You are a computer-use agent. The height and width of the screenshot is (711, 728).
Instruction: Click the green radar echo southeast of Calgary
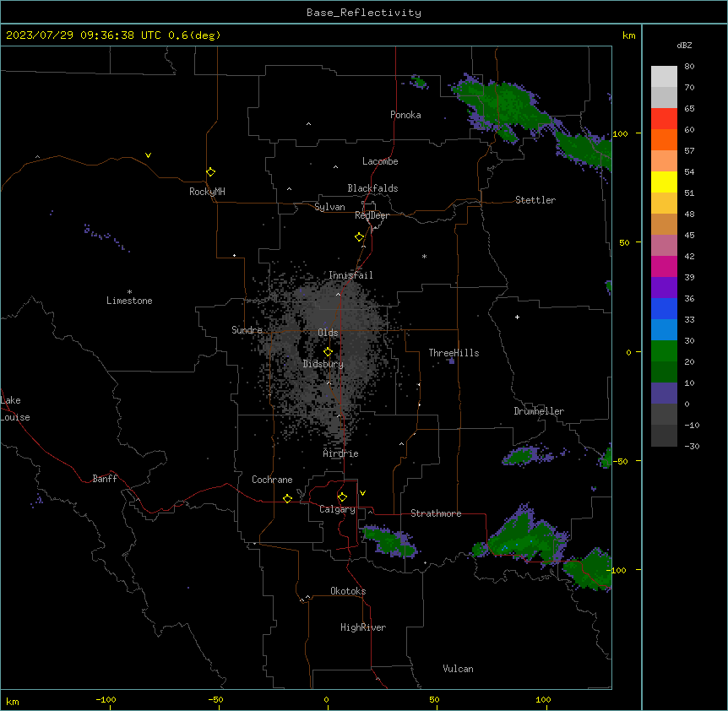389,540
